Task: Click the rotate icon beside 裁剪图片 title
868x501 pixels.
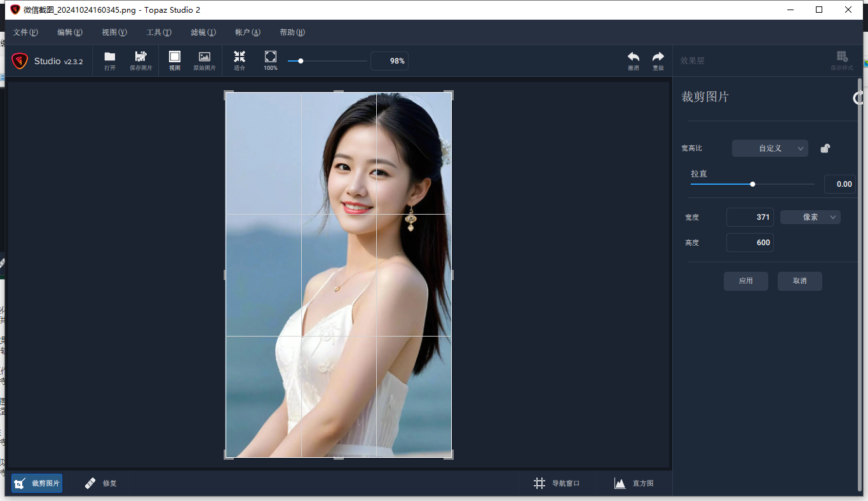Action: pos(858,98)
